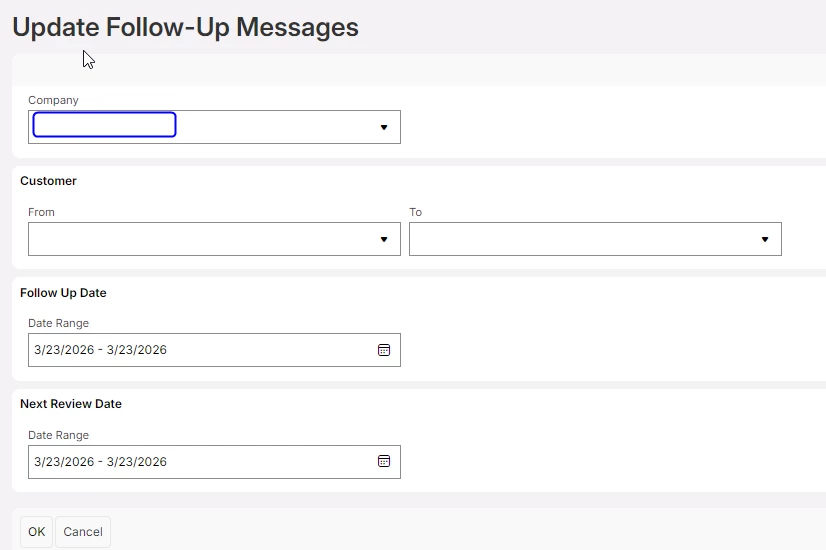
Task: Select the Next Review Date range text
Action: 101,462
